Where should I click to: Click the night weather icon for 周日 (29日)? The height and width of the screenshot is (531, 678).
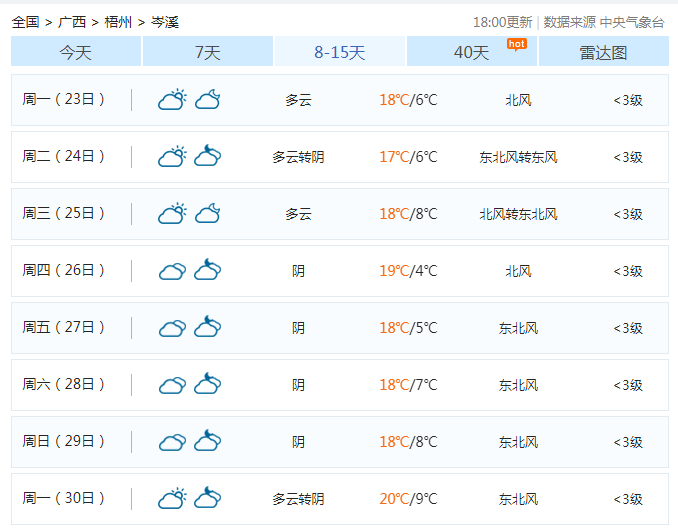pos(207,441)
